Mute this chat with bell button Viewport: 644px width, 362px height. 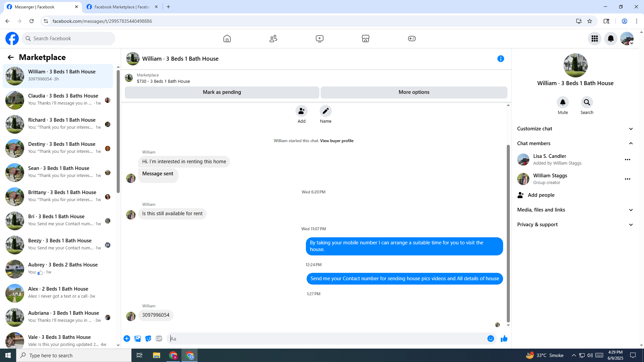[562, 102]
